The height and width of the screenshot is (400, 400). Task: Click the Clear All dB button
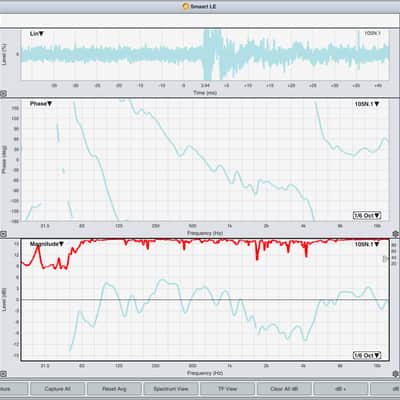284,389
